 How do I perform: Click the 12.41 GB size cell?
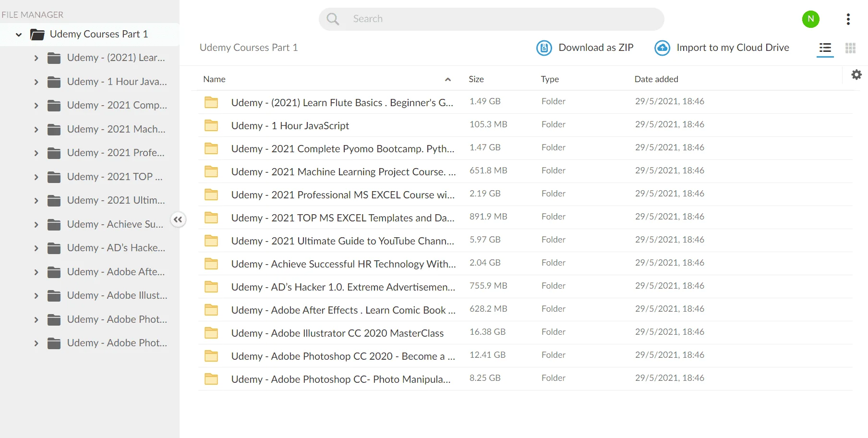(487, 355)
